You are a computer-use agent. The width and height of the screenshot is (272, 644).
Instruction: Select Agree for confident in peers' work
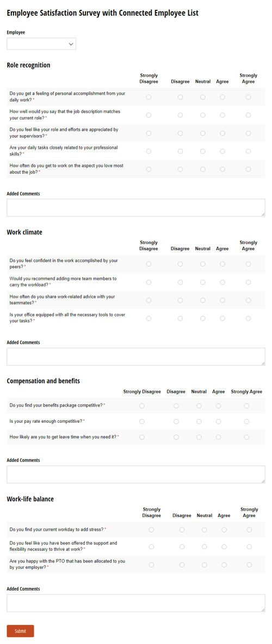click(222, 264)
